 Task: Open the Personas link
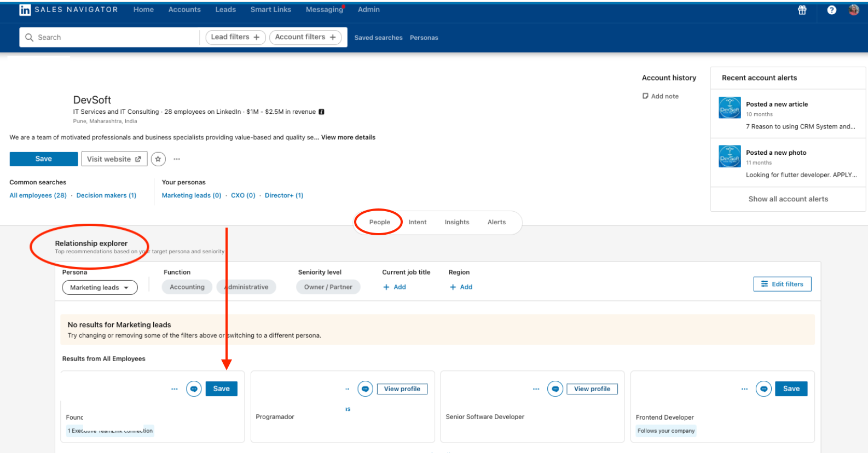coord(424,38)
